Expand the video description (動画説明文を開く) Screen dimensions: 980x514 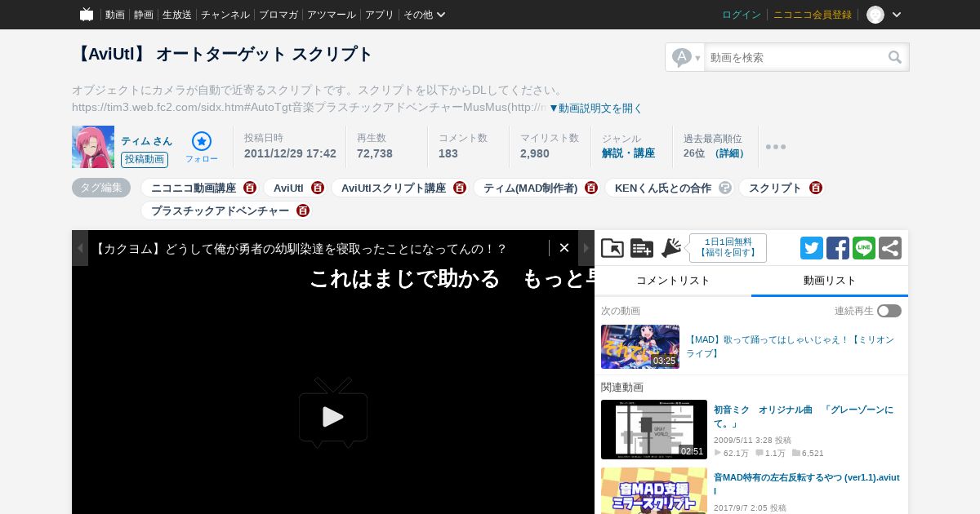(x=595, y=108)
